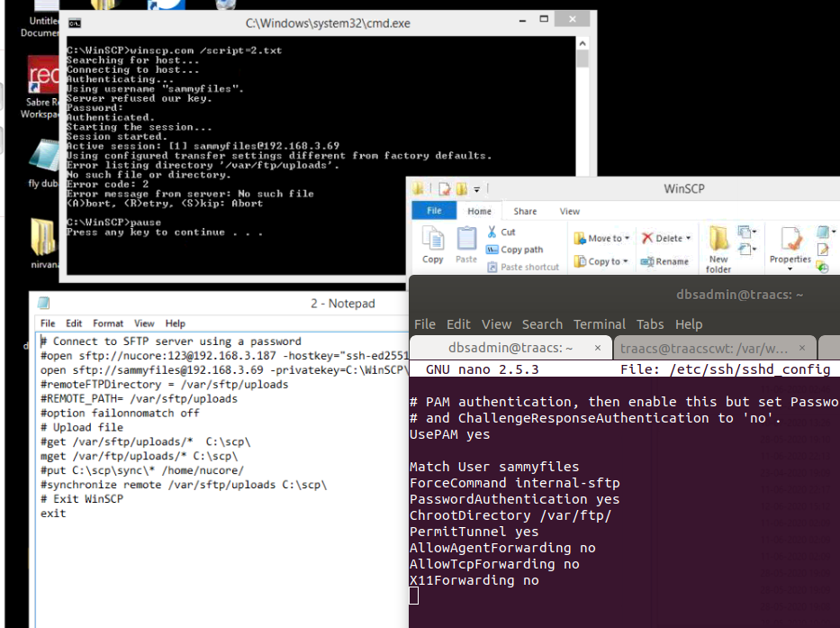The image size is (840, 628).
Task: Open the Search menu in the terminal
Action: [542, 324]
